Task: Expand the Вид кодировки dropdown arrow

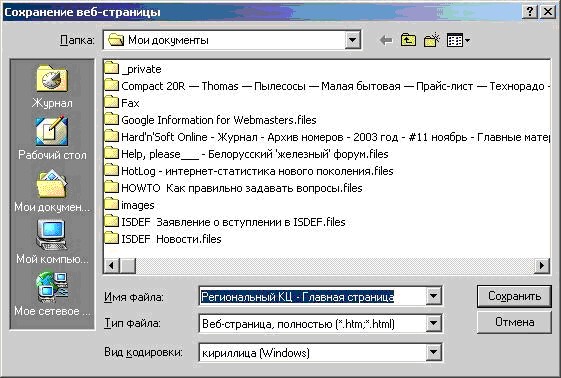Action: tap(433, 352)
